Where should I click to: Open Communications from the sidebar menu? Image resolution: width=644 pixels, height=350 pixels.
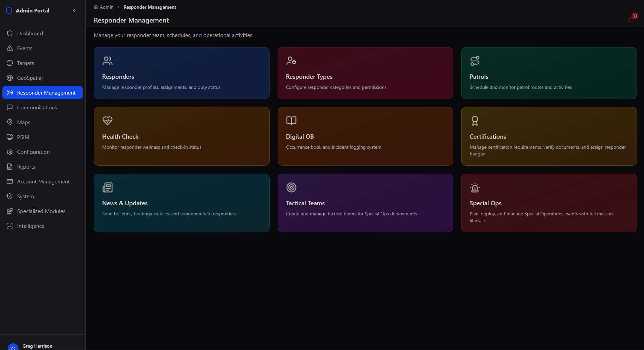coord(42,107)
